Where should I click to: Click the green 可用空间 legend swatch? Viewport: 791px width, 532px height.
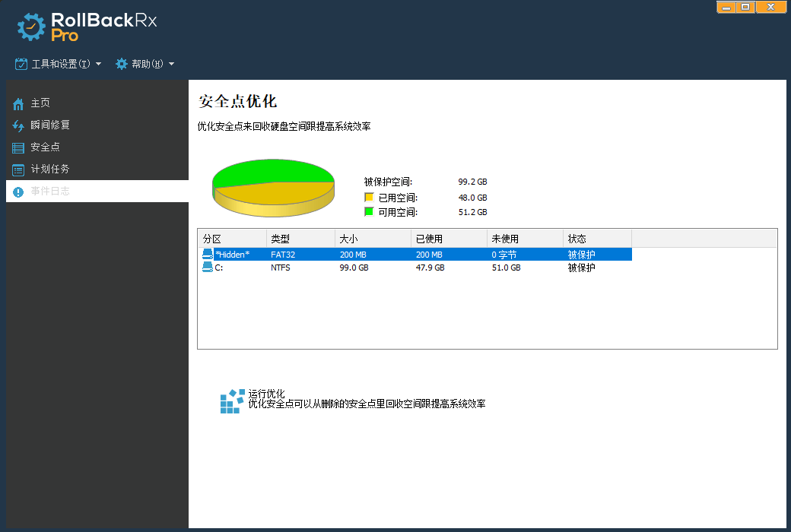369,212
